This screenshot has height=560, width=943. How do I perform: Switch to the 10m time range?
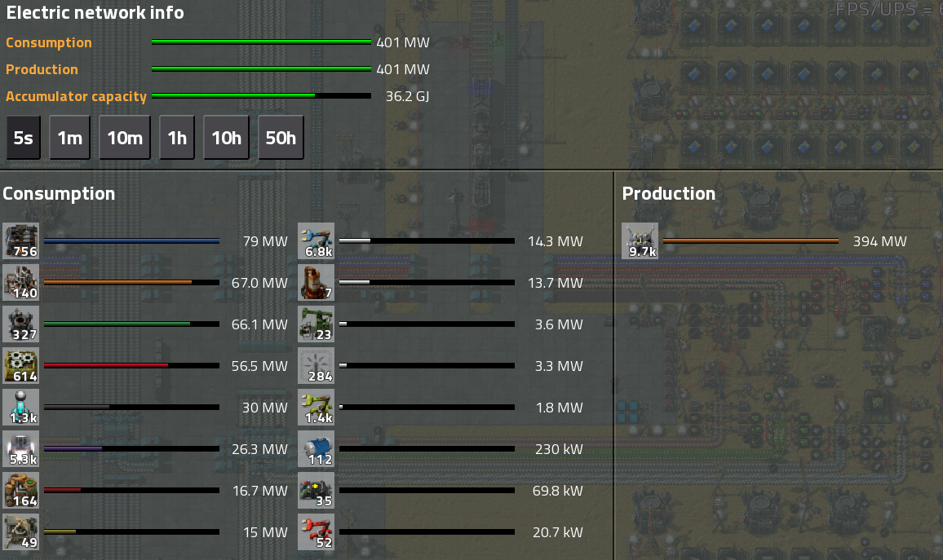125,138
